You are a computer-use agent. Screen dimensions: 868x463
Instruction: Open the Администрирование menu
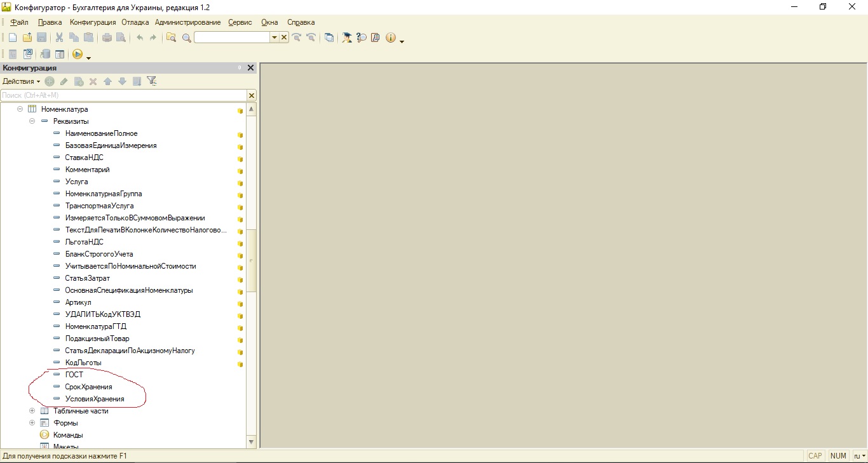187,22
